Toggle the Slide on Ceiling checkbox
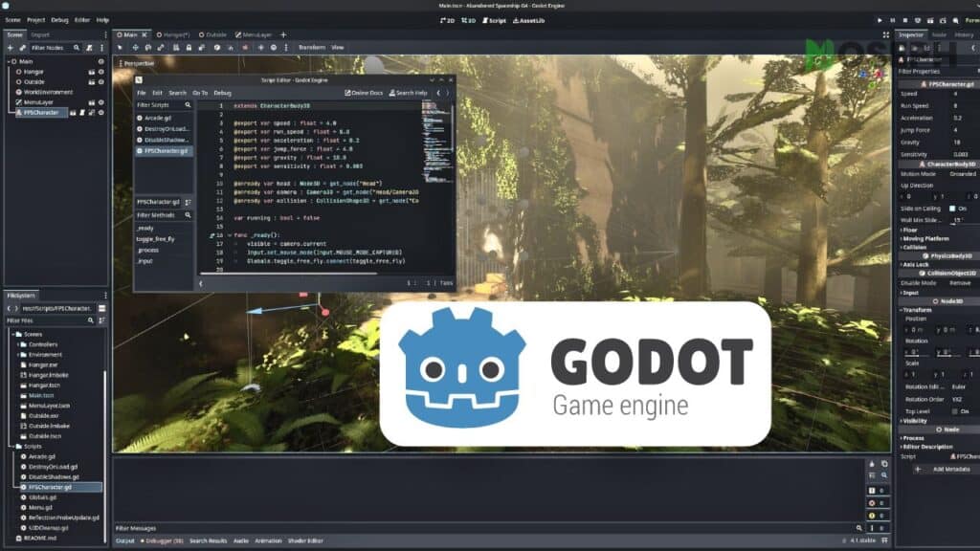 click(x=952, y=209)
